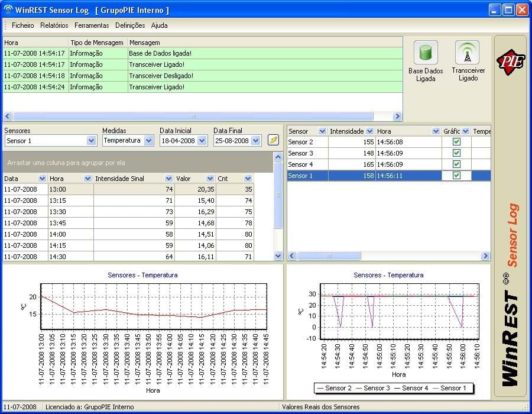
Task: Toggle the Gráfico checkbox for Sensor 3
Action: 456,153
